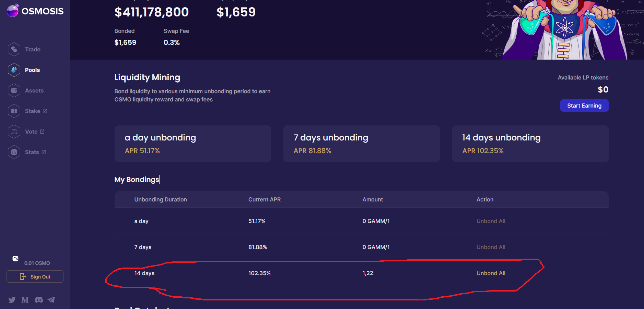Click the OSMOSIS brand text
Viewport: 644px width, 309px height.
pos(43,11)
